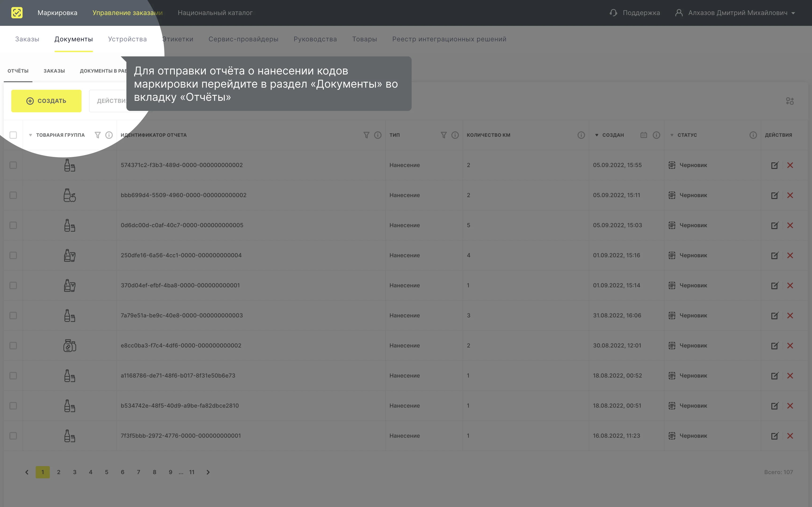The image size is (812, 507).
Task: Show info for Количество КМ column
Action: click(581, 135)
